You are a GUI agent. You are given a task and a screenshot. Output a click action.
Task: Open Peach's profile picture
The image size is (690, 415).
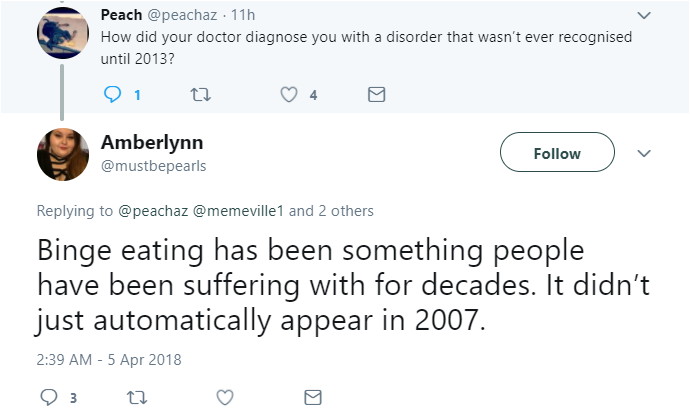(63, 33)
